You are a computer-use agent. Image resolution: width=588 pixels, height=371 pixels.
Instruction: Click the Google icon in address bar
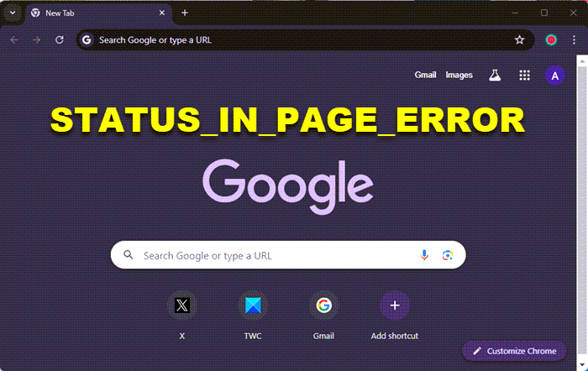pos(87,39)
